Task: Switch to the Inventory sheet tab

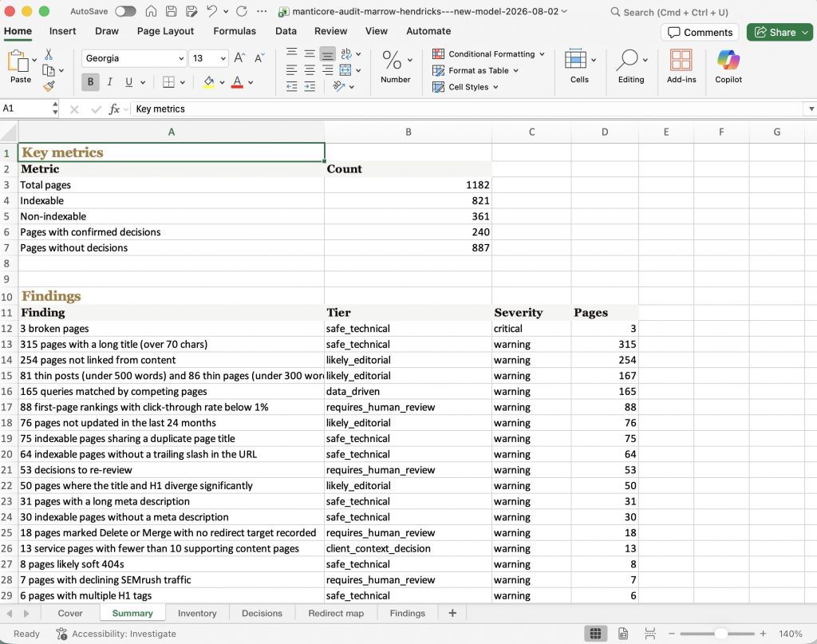Action: click(x=197, y=613)
